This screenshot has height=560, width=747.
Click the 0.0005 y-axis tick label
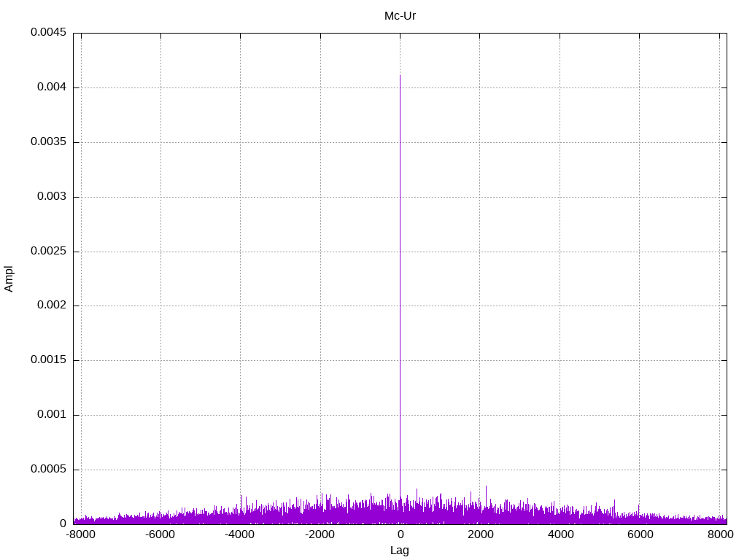pos(48,470)
